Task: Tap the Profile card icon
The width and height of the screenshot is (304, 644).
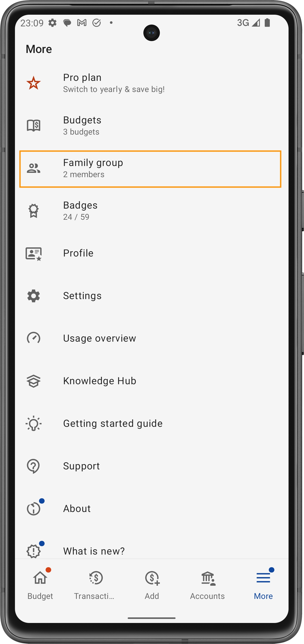Action: tap(33, 253)
